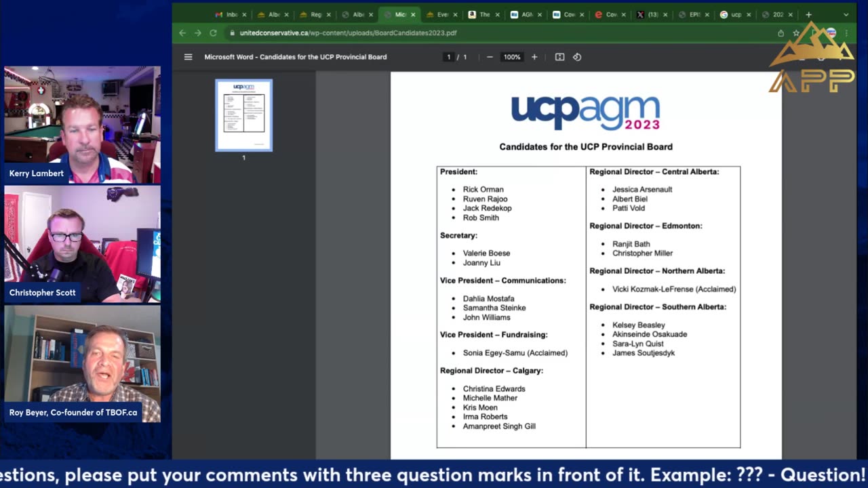
Task: Zoom out of the PDF with minus icon
Action: [490, 57]
